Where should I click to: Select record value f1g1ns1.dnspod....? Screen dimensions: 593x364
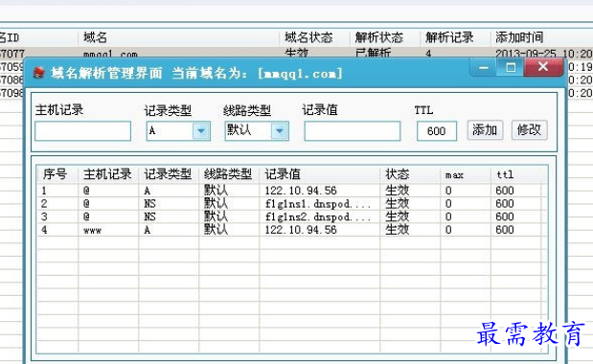[317, 204]
